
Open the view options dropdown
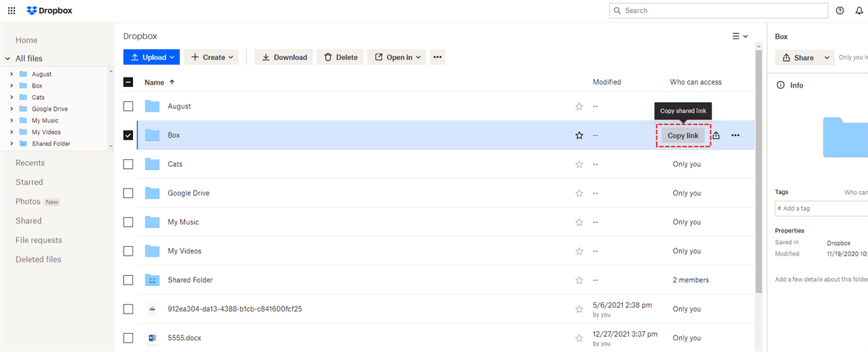point(740,36)
